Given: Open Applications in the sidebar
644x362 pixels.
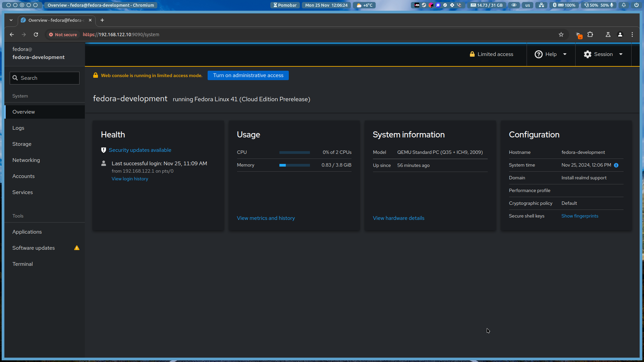Looking at the screenshot, I should coord(45,232).
